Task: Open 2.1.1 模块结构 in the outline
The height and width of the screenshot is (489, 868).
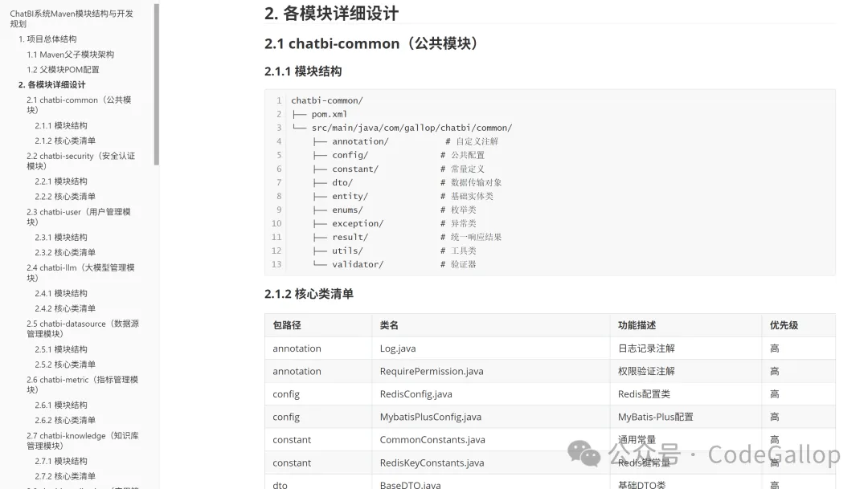Action: (61, 125)
